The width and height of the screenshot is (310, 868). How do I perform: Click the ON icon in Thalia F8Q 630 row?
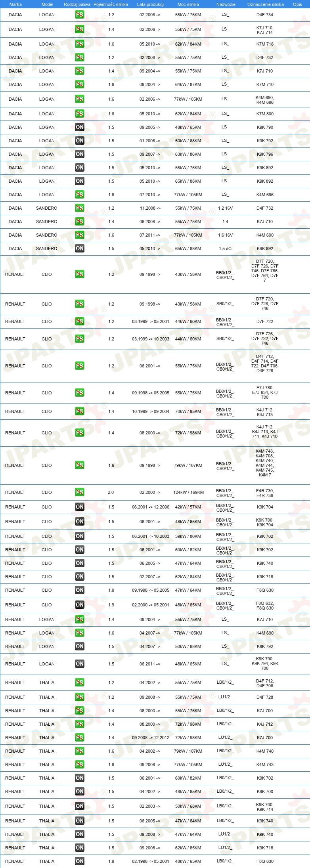click(x=79, y=861)
